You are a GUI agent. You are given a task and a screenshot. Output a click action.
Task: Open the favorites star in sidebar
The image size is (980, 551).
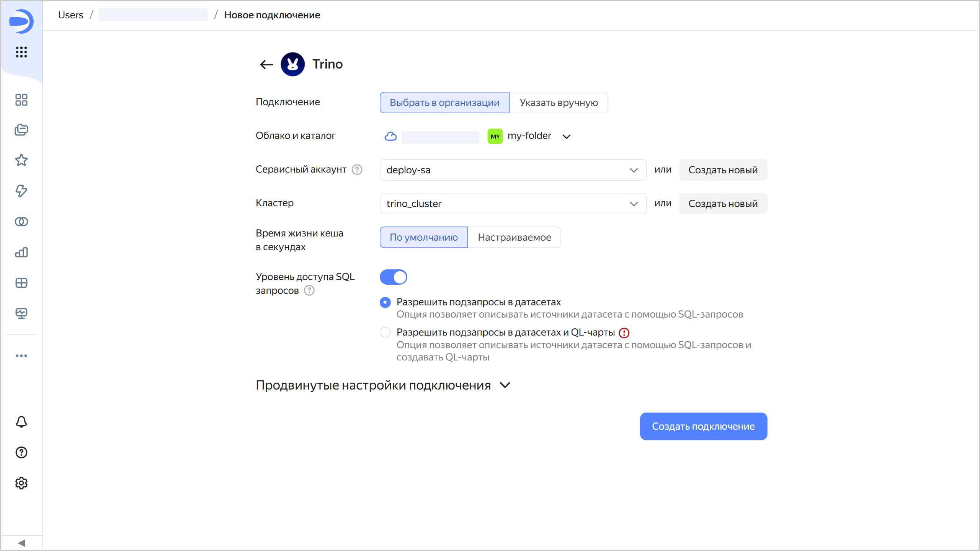(x=21, y=160)
